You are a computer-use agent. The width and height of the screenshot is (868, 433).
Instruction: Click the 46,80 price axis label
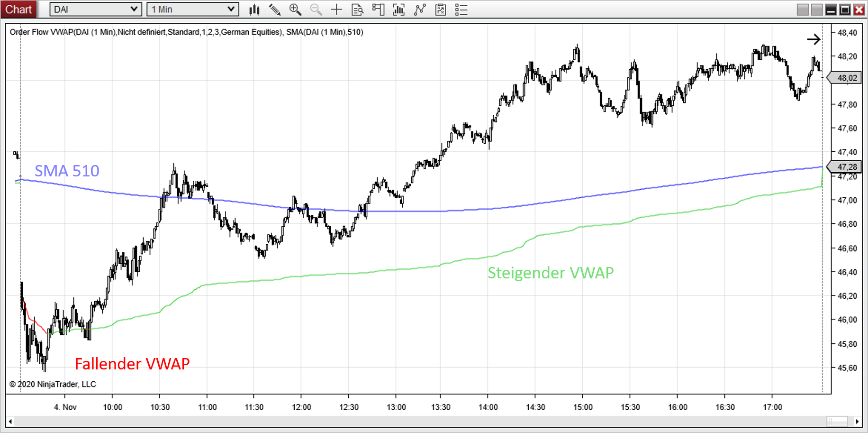847,224
